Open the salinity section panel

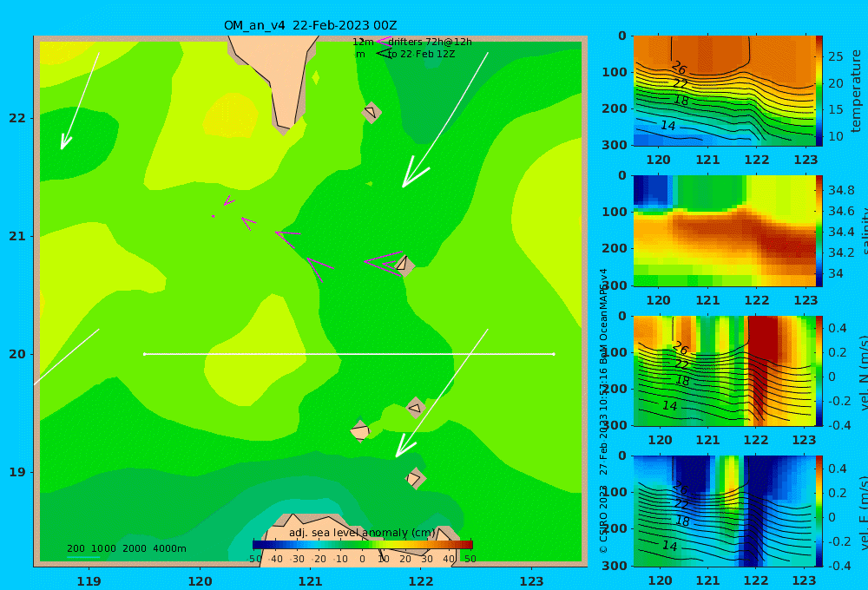click(x=724, y=231)
